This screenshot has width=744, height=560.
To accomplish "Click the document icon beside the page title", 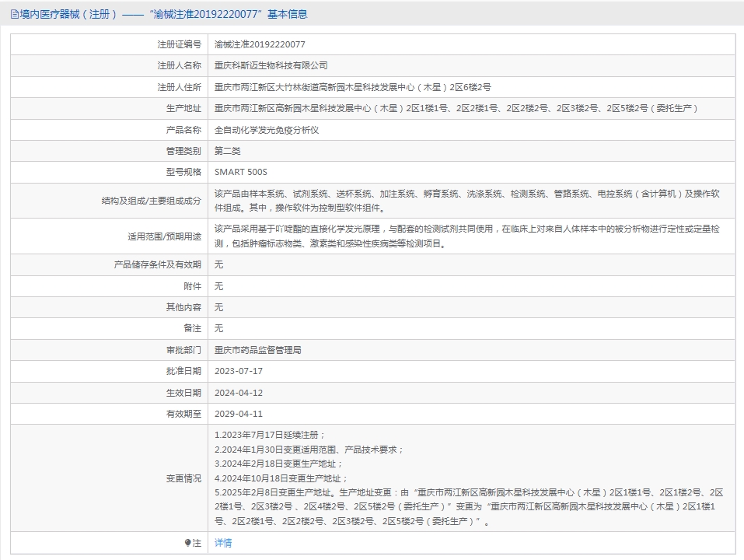I will pos(14,14).
